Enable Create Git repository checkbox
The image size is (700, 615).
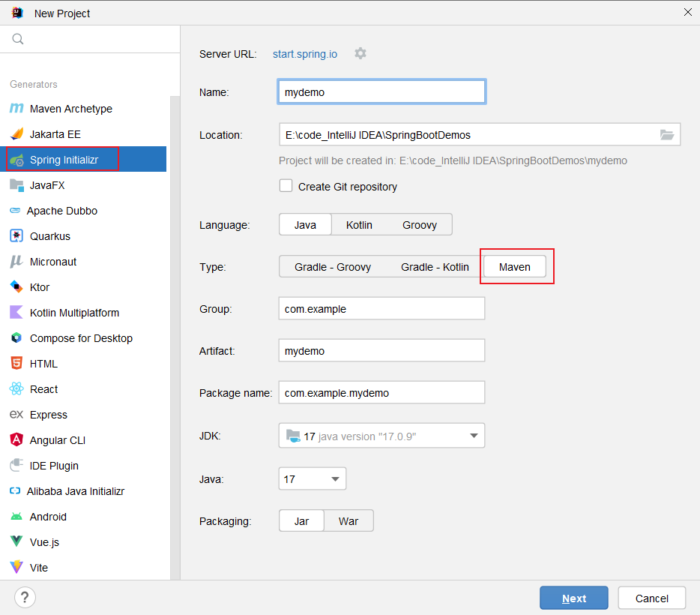point(286,186)
